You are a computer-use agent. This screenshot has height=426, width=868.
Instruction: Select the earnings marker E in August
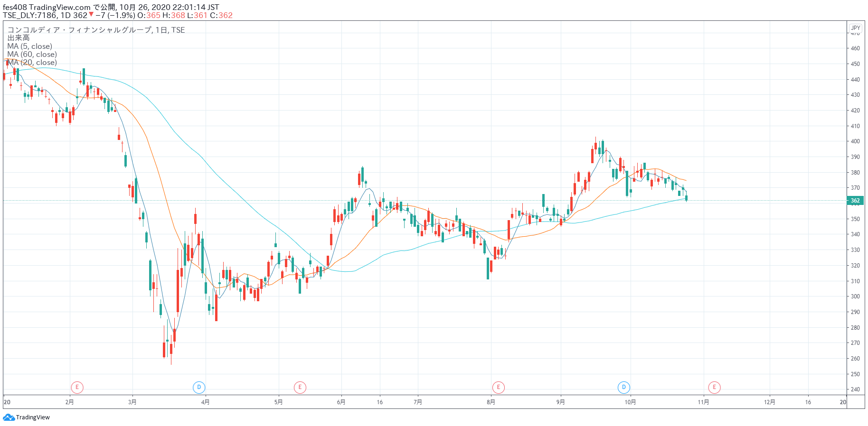click(498, 388)
